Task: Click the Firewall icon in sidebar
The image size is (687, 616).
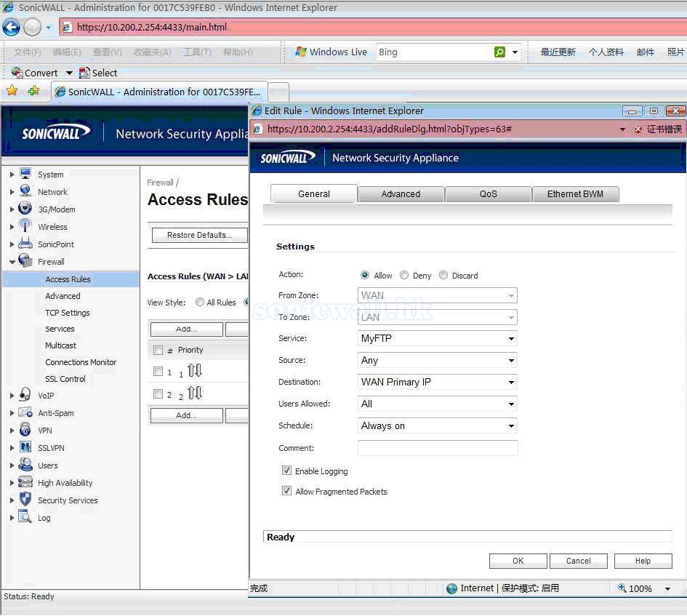Action: [x=25, y=261]
